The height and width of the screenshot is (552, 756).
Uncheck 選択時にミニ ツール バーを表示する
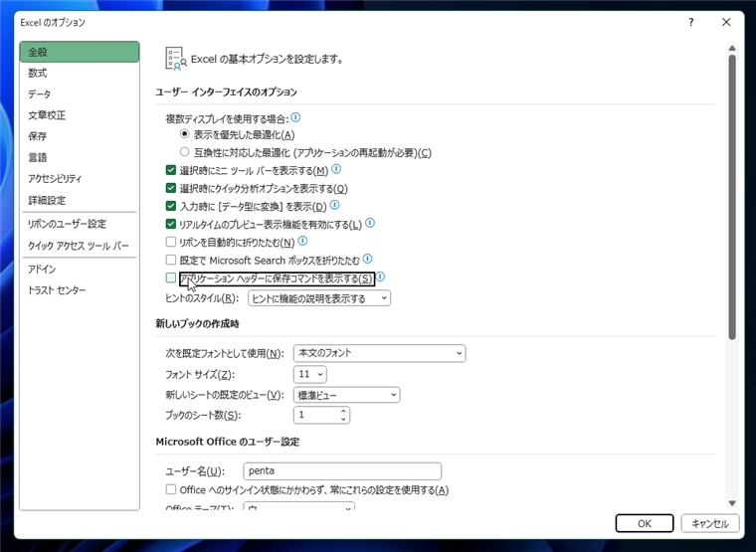[171, 170]
